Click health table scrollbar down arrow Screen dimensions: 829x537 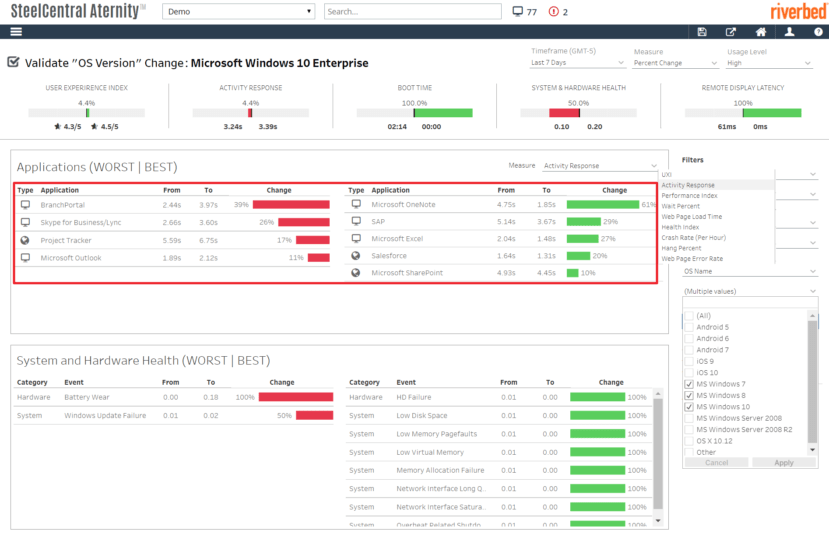(x=658, y=521)
